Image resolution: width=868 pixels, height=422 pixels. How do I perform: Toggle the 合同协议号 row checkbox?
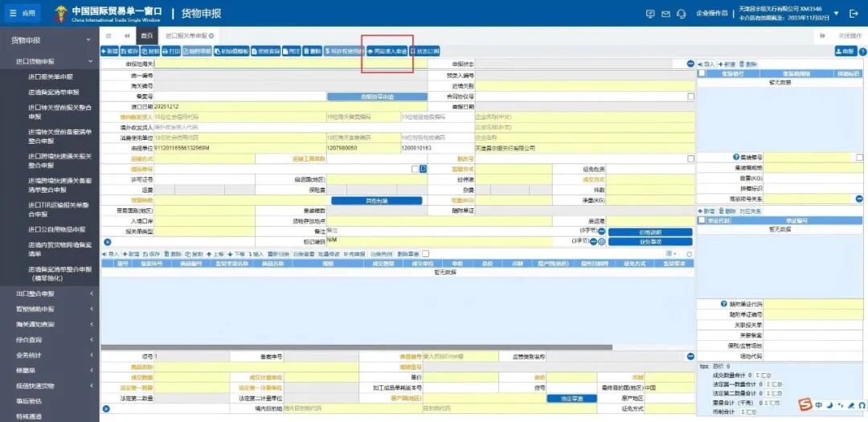pyautogui.click(x=690, y=96)
